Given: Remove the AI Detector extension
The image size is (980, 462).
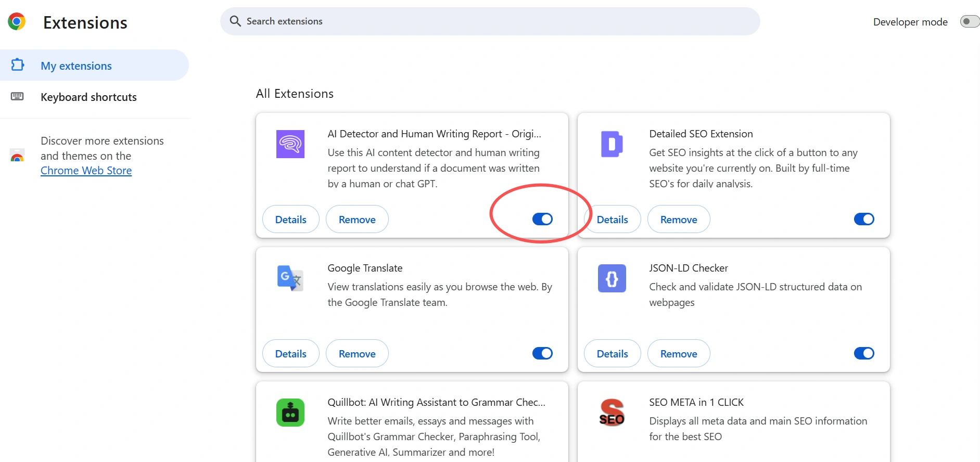Looking at the screenshot, I should (x=357, y=219).
